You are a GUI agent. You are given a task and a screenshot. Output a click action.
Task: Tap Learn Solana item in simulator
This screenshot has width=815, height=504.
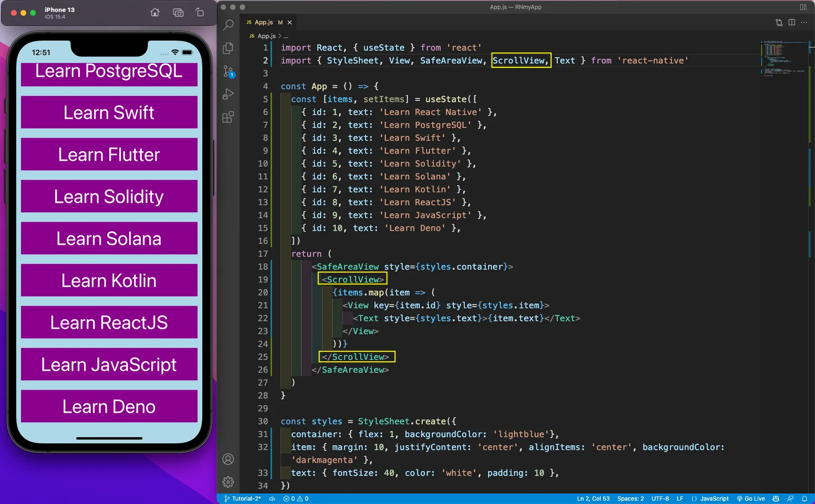click(109, 238)
